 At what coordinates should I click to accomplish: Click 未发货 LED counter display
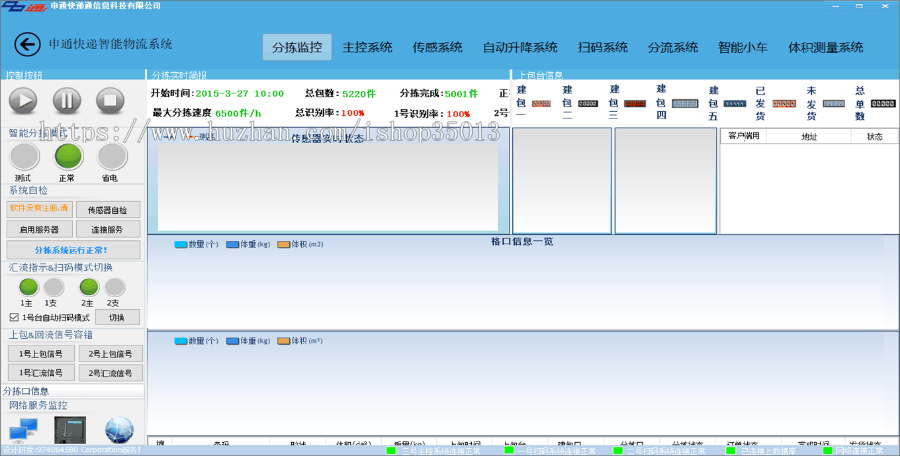pyautogui.click(x=833, y=103)
